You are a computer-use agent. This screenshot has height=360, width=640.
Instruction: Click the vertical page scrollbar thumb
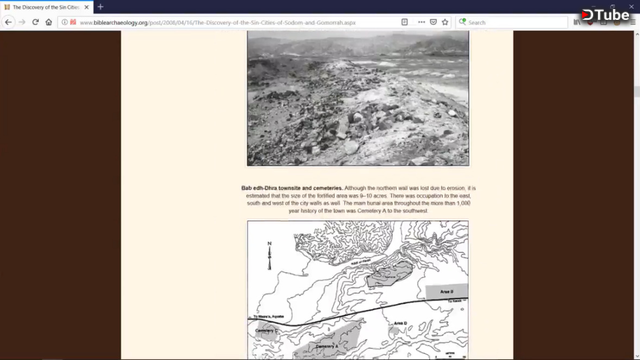coord(637,91)
